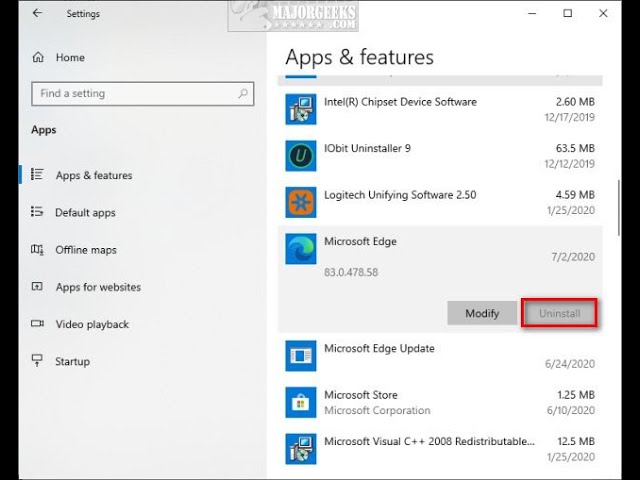Click the Logitech Unifying Software icon
Image resolution: width=640 pixels, height=480 pixels.
(x=301, y=202)
